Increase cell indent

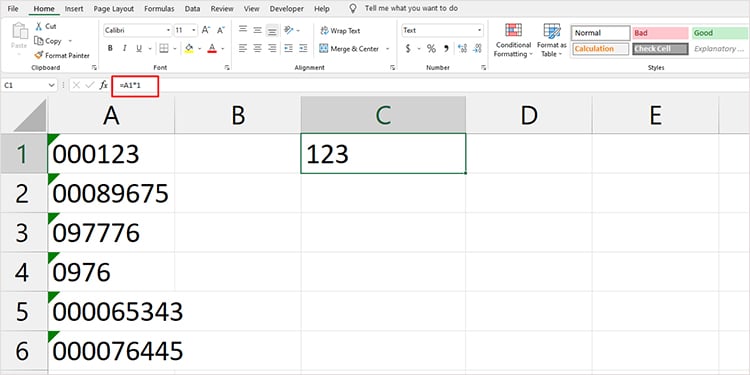303,48
